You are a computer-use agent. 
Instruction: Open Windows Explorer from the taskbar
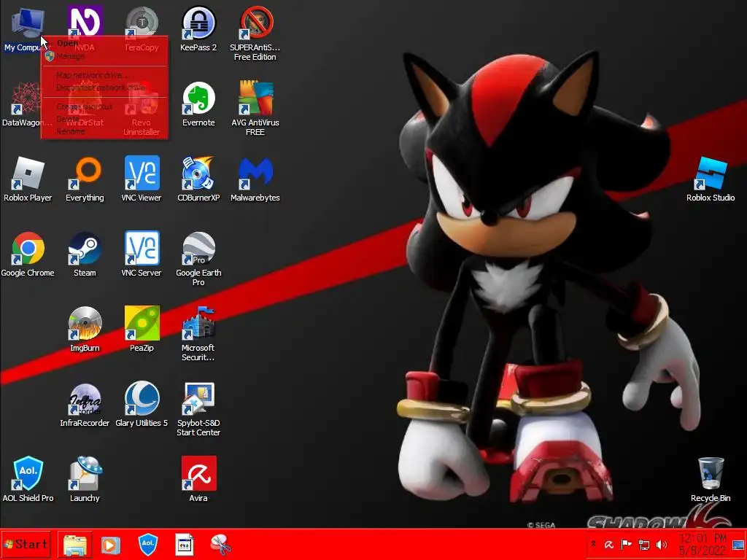(x=75, y=544)
